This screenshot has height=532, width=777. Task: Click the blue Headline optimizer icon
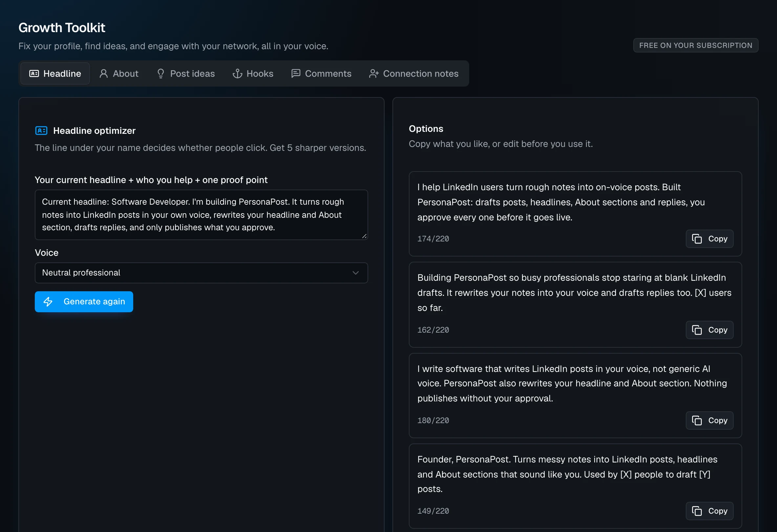tap(41, 131)
